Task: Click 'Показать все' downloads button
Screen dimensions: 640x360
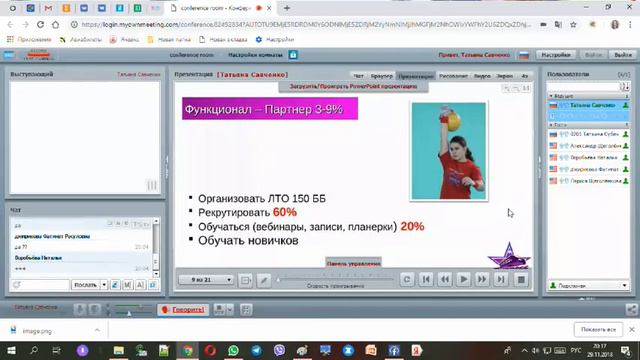Action: click(598, 329)
